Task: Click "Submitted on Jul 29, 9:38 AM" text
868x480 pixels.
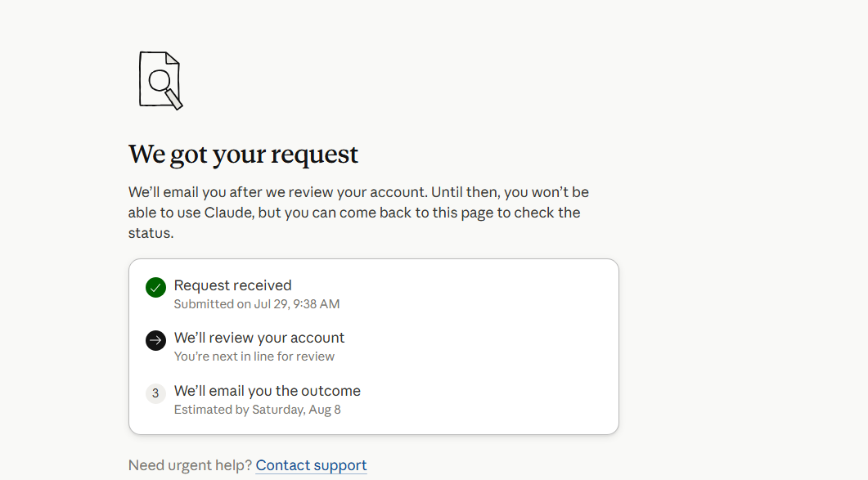Action: pos(257,304)
